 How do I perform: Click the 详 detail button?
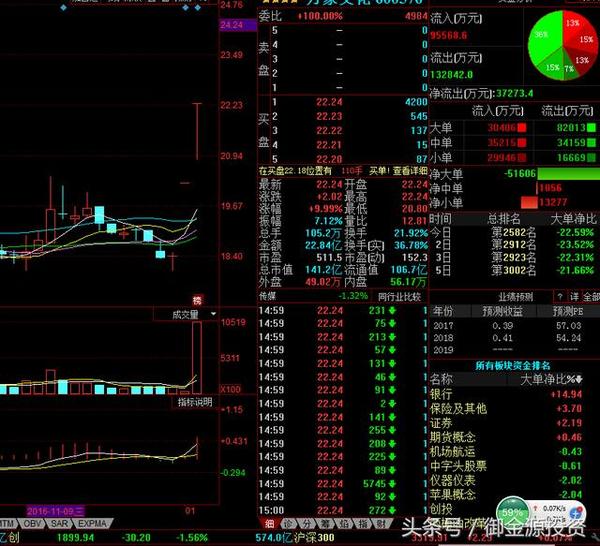tap(574, 297)
